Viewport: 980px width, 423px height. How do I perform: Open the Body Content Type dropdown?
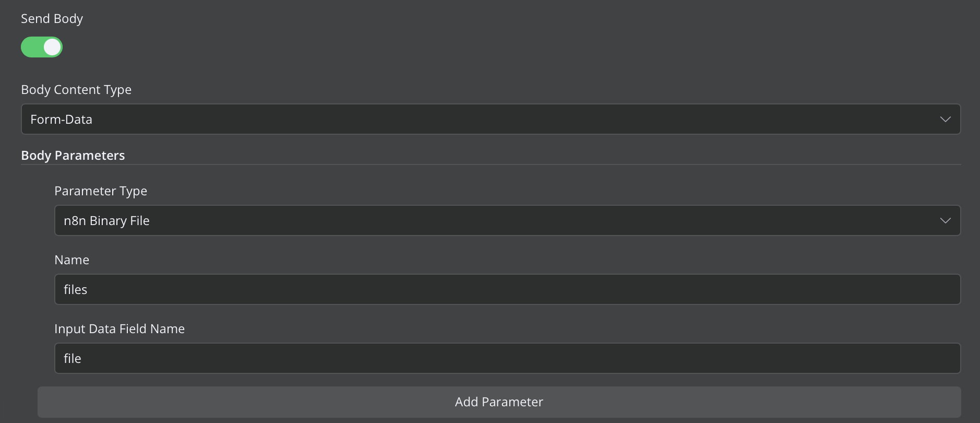pyautogui.click(x=491, y=119)
